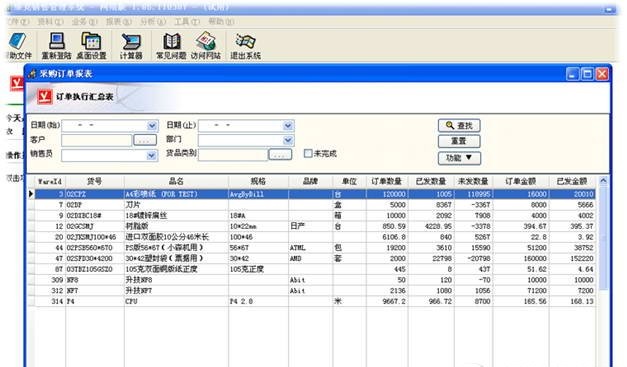Click the -20798 unshipped quantity cell
Image resolution: width=627 pixels, height=367 pixels.
473,259
